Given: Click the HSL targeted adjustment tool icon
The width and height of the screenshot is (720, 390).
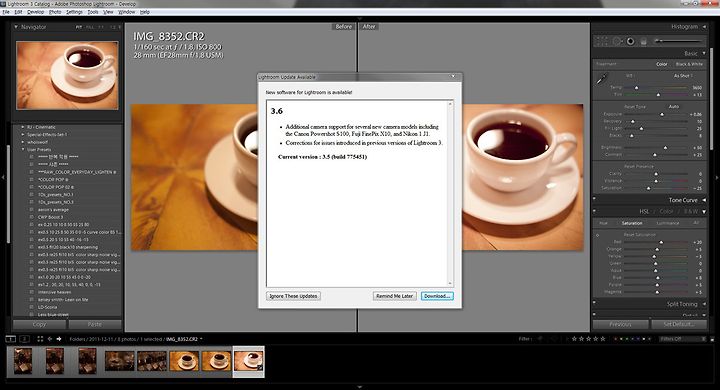Looking at the screenshot, I should click(x=597, y=235).
